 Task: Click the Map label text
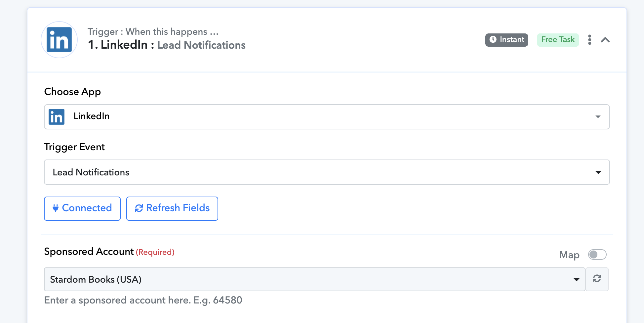click(x=569, y=255)
